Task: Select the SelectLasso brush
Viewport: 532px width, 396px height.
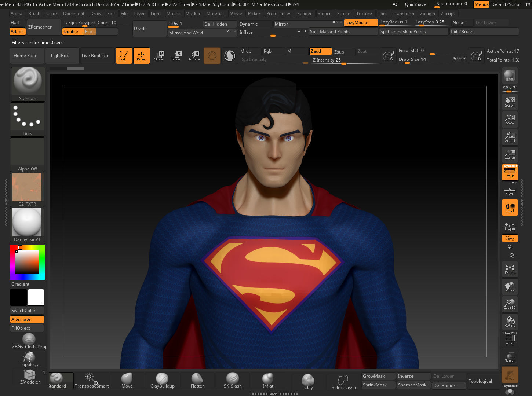Action: 343,382
